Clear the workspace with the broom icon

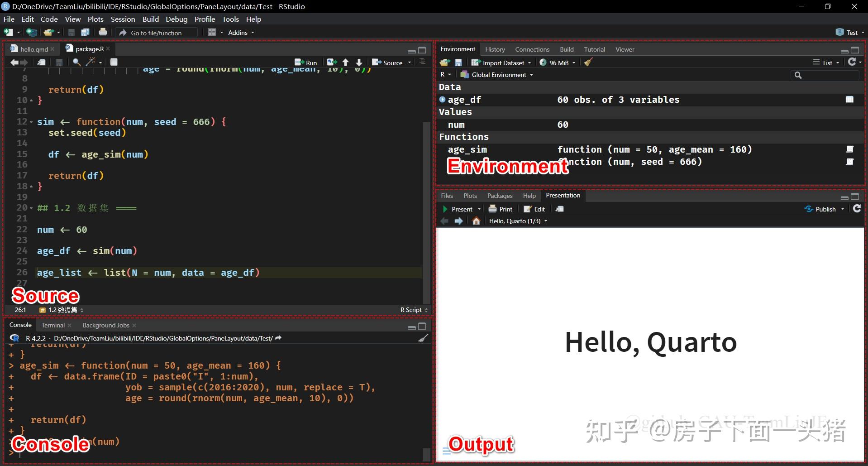pyautogui.click(x=587, y=62)
